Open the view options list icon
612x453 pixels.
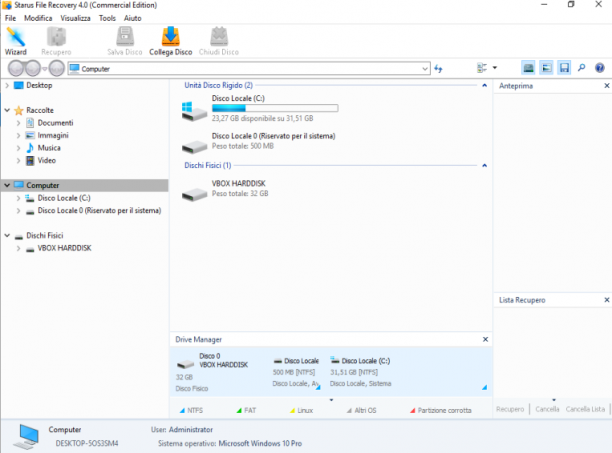(x=482, y=68)
